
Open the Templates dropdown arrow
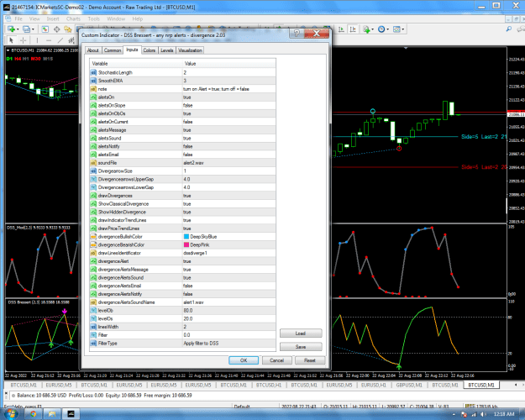point(403,29)
